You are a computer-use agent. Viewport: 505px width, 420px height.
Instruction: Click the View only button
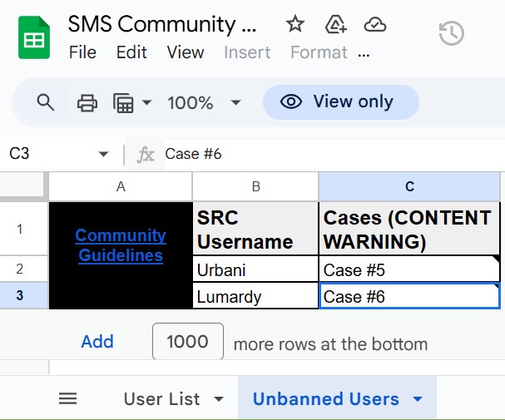pos(340,102)
